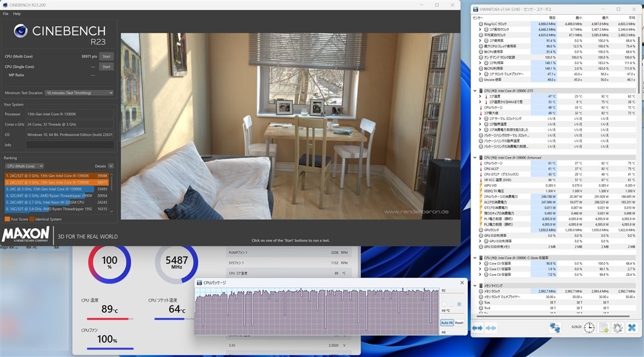This screenshot has width=644, height=357.
Task: Start the CPU Multi Core test
Action: [106, 57]
